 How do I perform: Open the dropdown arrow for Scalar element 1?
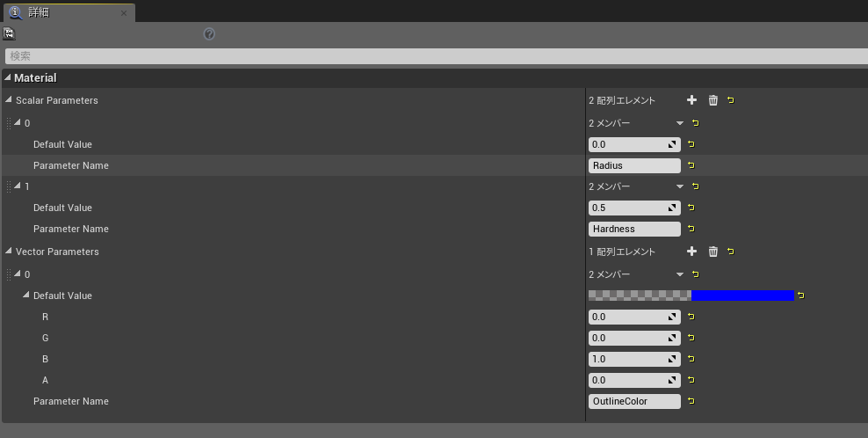[680, 186]
